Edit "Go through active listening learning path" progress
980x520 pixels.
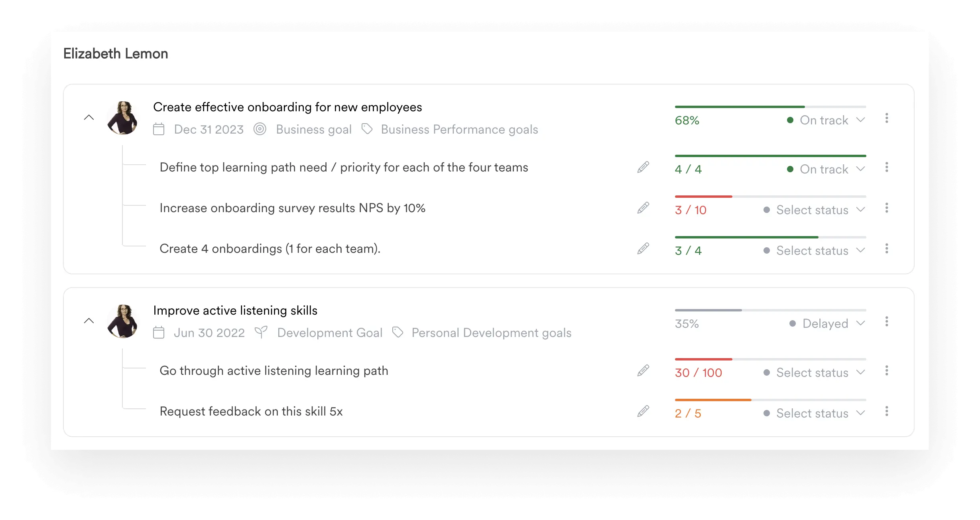pyautogui.click(x=643, y=371)
